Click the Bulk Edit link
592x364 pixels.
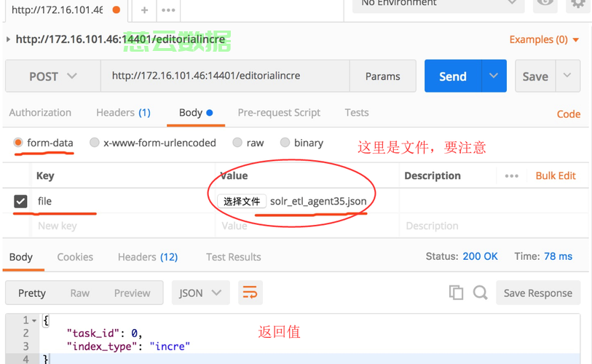(556, 176)
